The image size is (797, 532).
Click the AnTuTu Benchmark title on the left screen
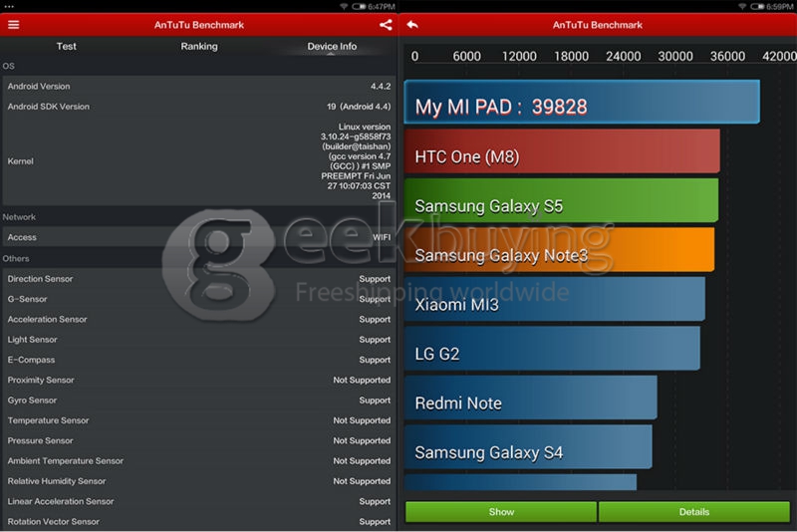click(199, 25)
